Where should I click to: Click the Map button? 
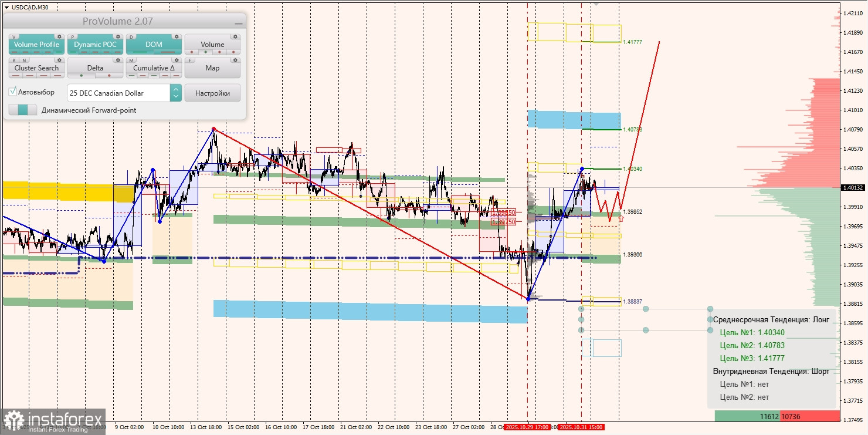point(212,68)
